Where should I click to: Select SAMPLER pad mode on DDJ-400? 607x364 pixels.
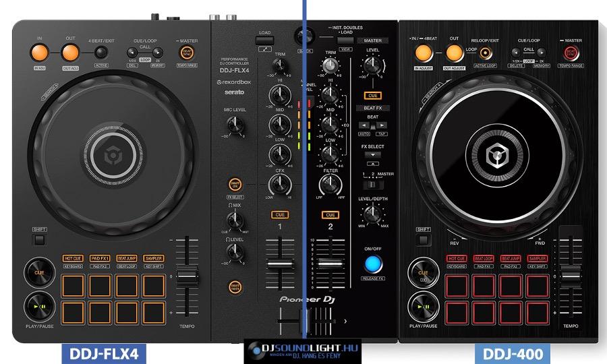click(538, 258)
